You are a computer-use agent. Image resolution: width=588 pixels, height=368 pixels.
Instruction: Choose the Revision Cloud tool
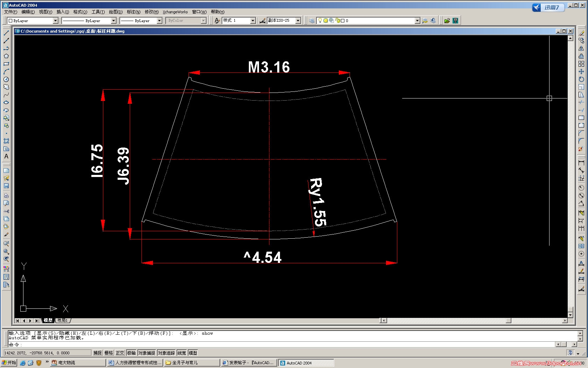6,87
